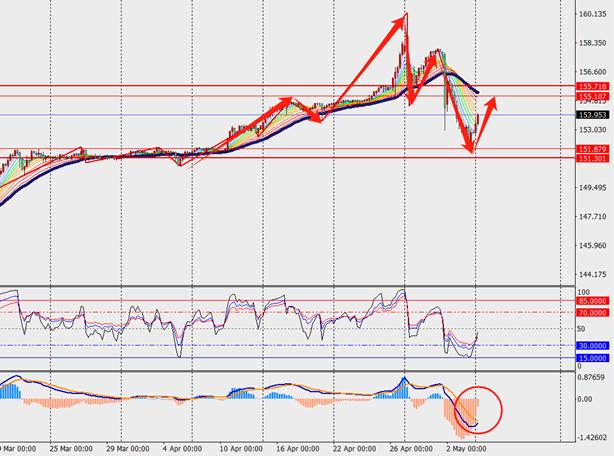This screenshot has width=614, height=456.
Task: Click the 158.350 price axis label
Action: click(592, 43)
